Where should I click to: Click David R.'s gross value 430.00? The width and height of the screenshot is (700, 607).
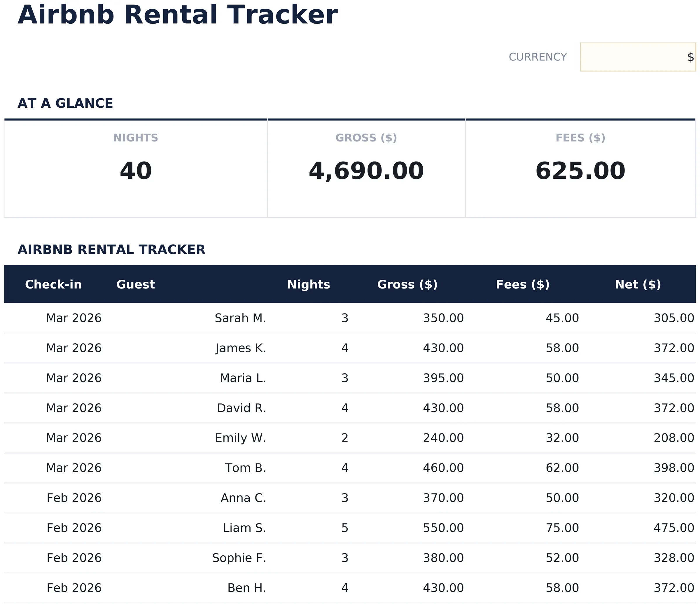443,408
